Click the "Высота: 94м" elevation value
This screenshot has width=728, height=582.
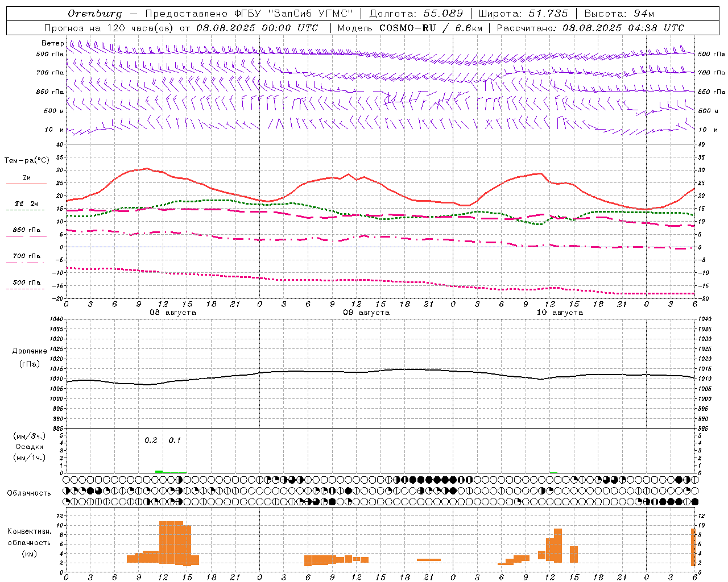619,14
